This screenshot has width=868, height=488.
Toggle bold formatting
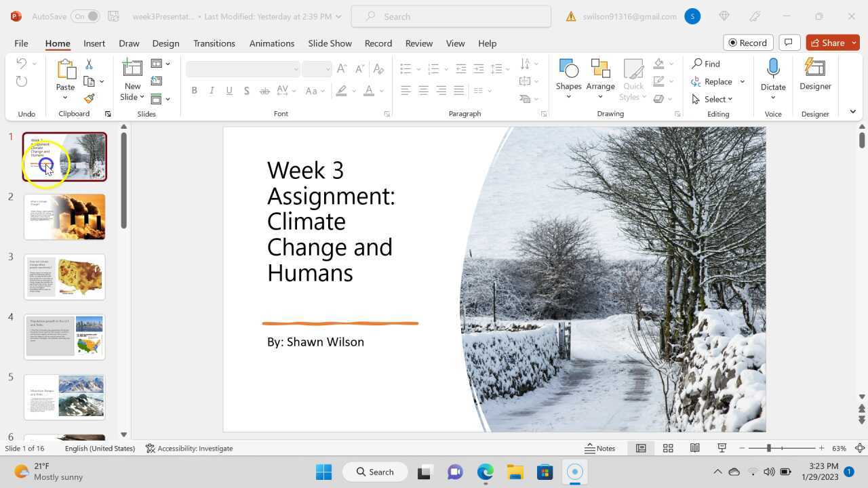(194, 90)
